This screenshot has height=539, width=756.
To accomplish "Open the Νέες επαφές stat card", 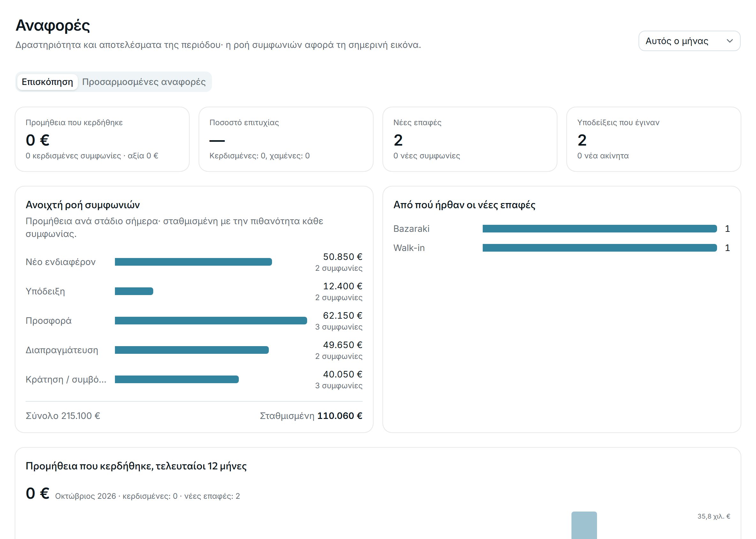I will 470,139.
